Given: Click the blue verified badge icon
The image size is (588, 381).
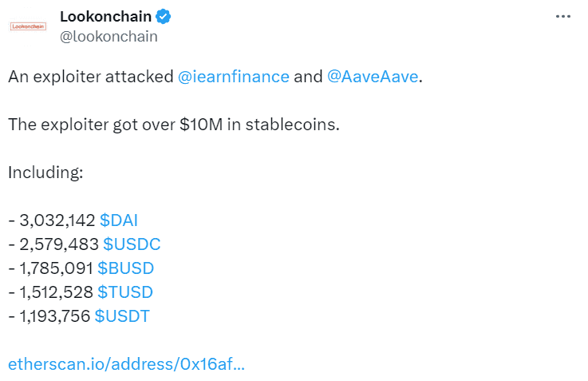Looking at the screenshot, I should [163, 17].
